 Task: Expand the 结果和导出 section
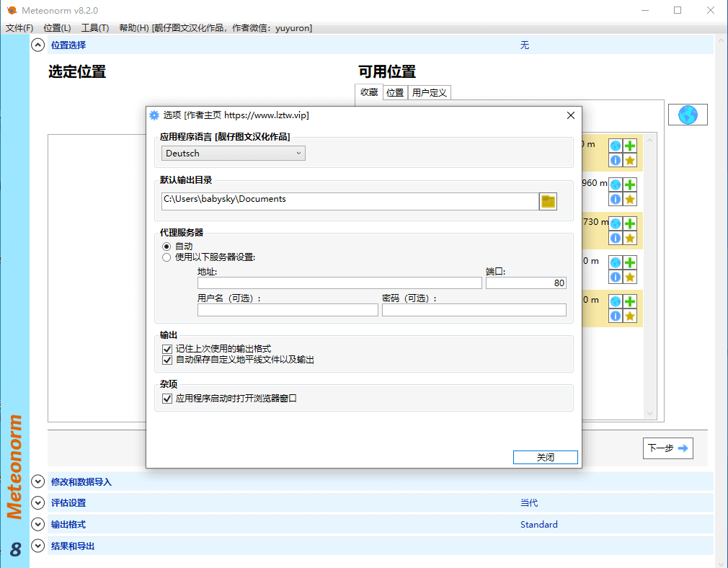[37, 546]
